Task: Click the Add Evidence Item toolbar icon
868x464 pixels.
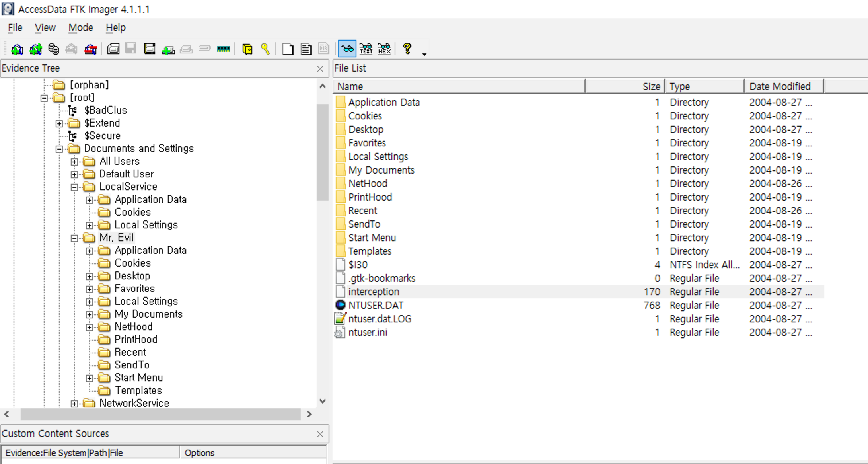Action: coord(17,49)
